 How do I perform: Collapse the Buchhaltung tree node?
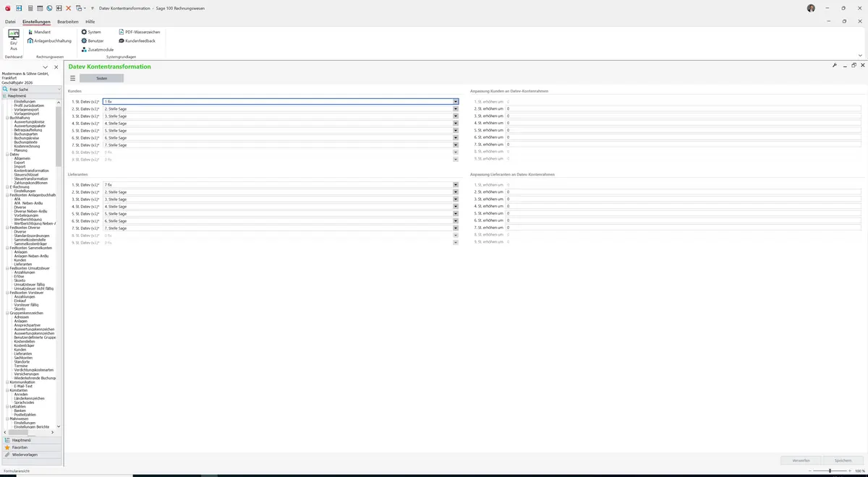[7, 117]
